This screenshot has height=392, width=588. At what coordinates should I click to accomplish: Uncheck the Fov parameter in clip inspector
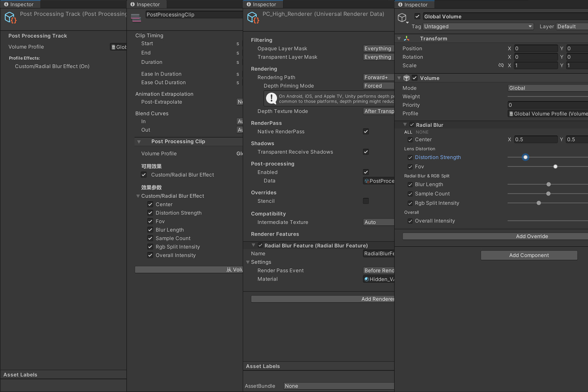[150, 221]
